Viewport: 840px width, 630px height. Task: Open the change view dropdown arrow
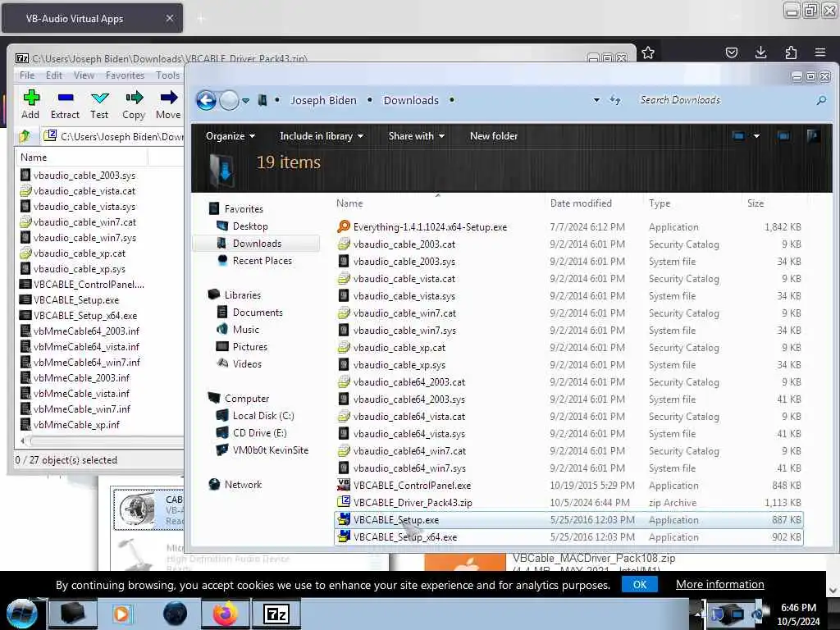pos(756,136)
